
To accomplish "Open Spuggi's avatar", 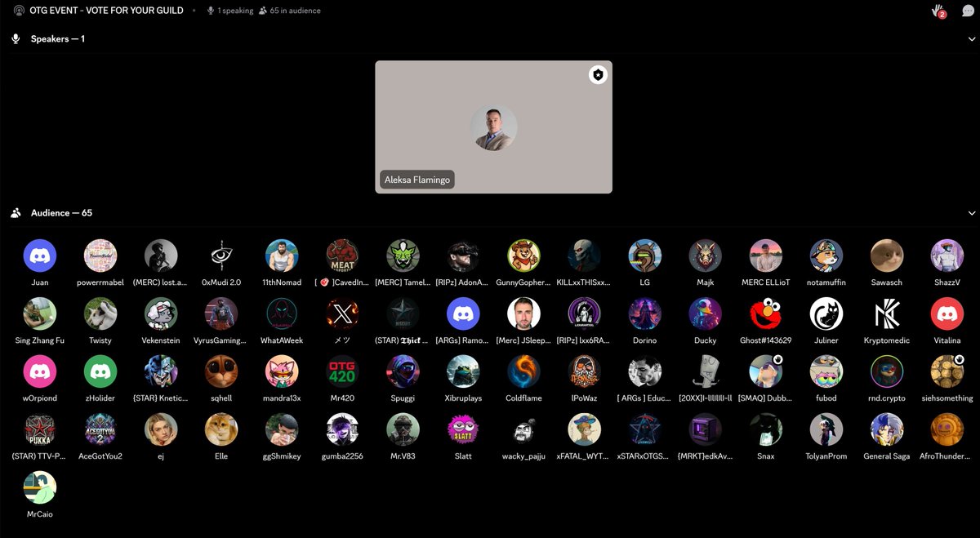I will click(403, 371).
